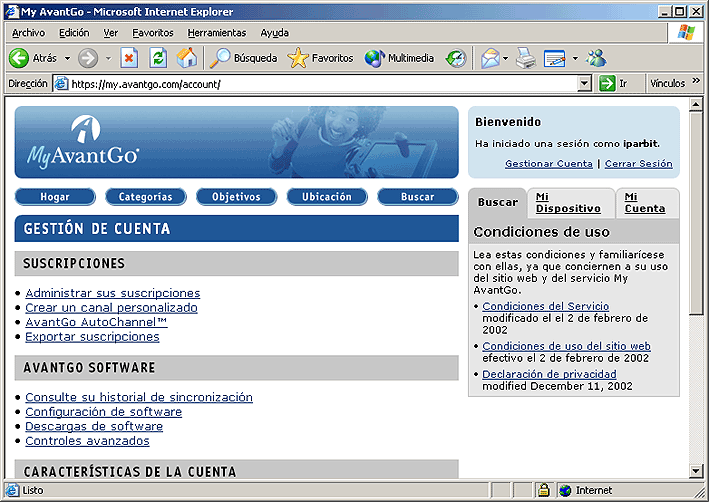Switch to the Mi Dispositivo tab
This screenshot has width=709, height=502.
[x=567, y=203]
